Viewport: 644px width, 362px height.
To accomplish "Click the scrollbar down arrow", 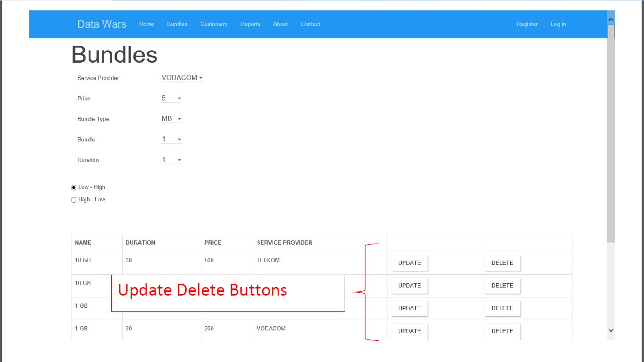I will [x=611, y=330].
